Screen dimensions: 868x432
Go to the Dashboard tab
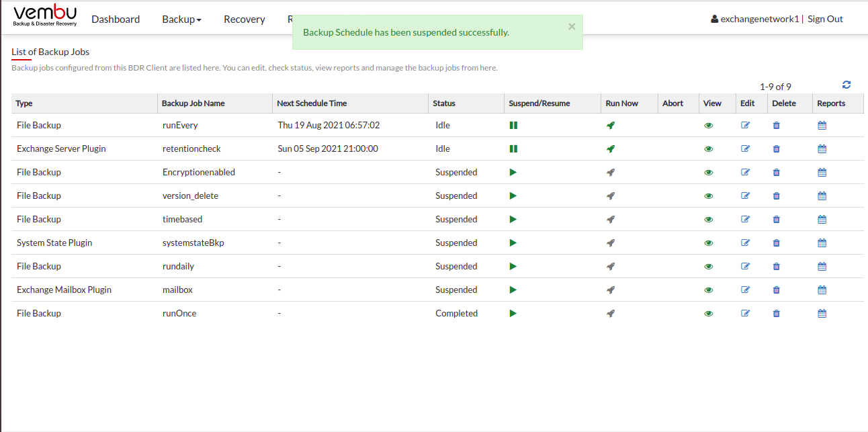click(116, 19)
